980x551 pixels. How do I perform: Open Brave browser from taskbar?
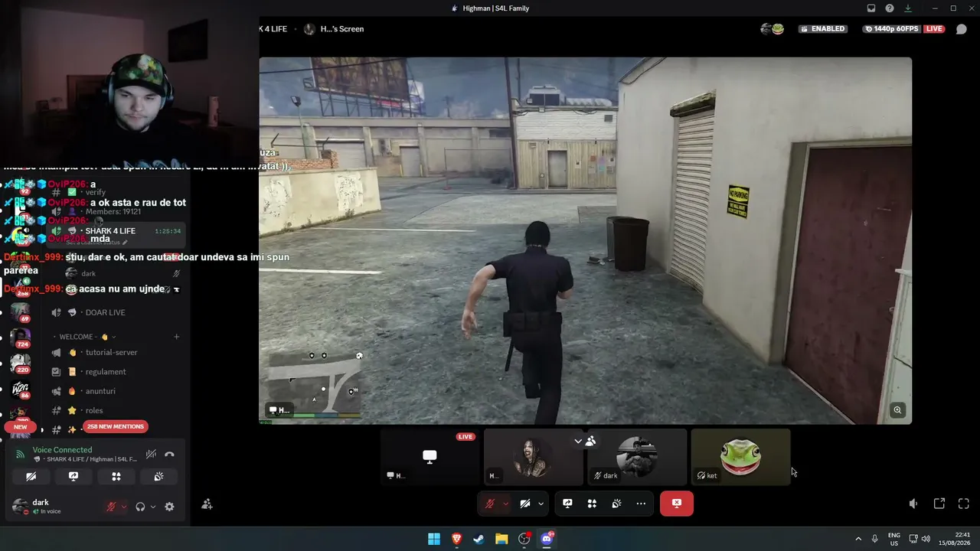pyautogui.click(x=457, y=539)
